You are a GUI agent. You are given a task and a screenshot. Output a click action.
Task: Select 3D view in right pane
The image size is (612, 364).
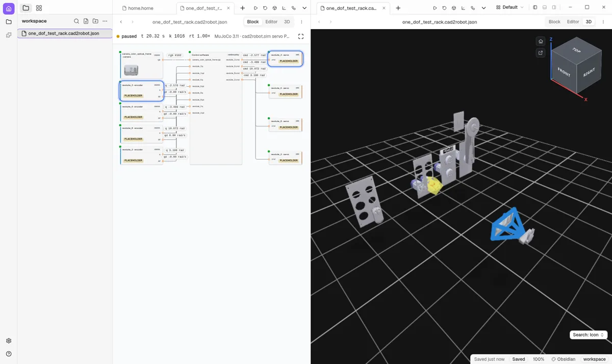[x=589, y=22]
